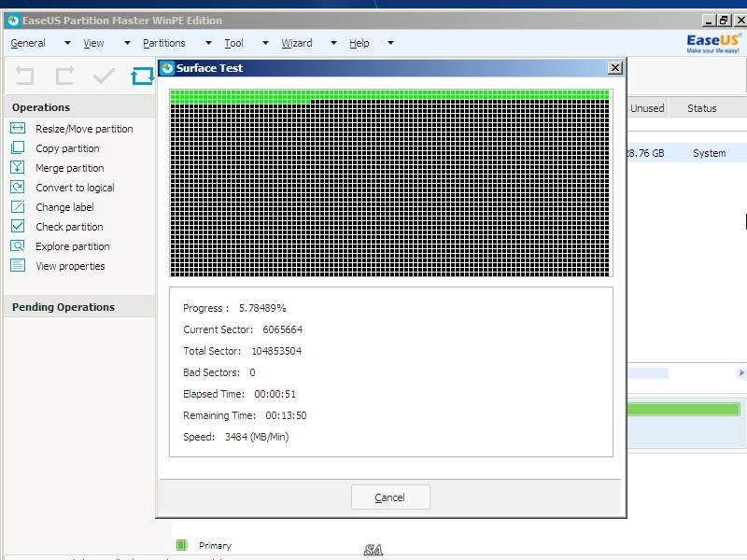Click the Convert to logical icon
747x560 pixels.
[18, 187]
